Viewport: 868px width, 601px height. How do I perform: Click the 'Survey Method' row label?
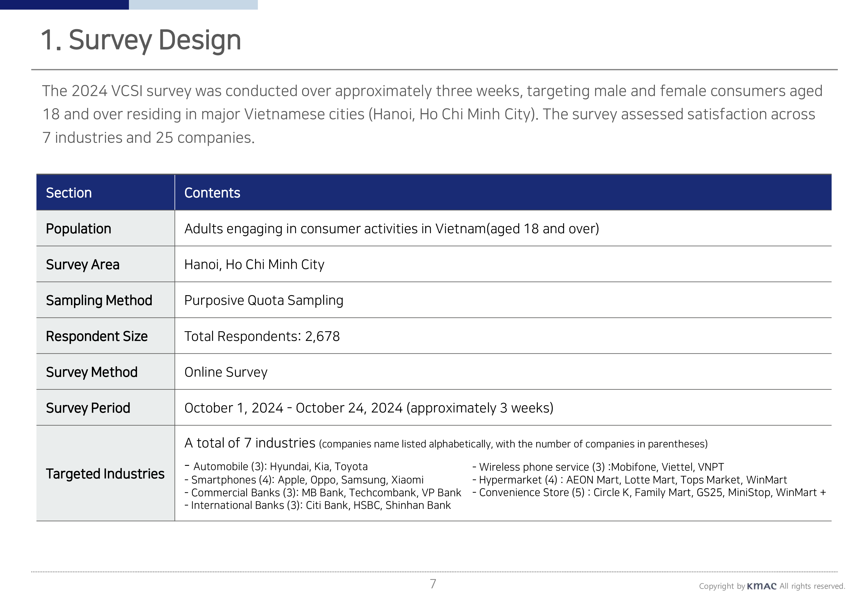[x=91, y=372]
